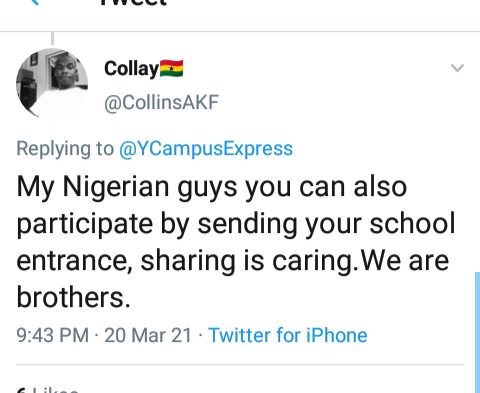Open the @CollinsAKF handle
Screen dimensions: 480x393
click(x=161, y=102)
